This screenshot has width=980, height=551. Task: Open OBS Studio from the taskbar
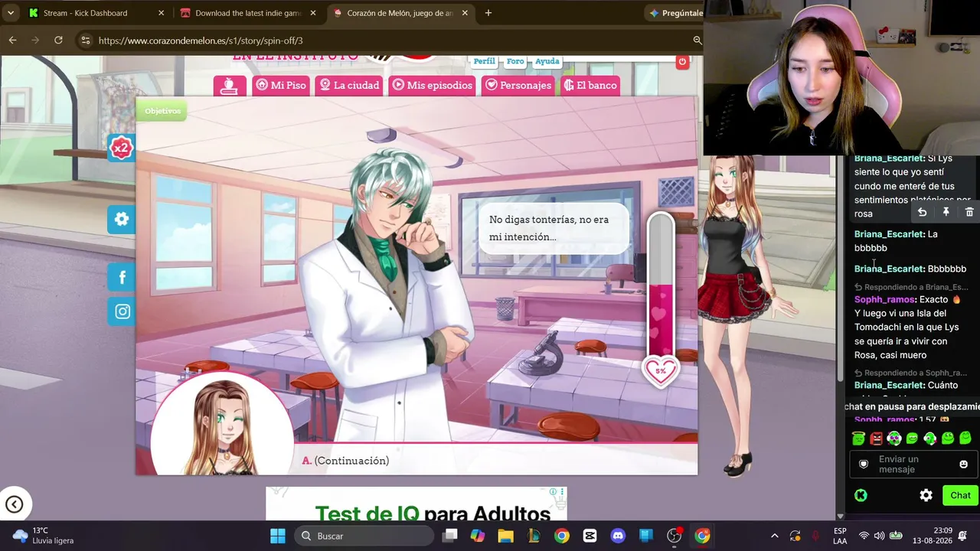click(x=674, y=536)
